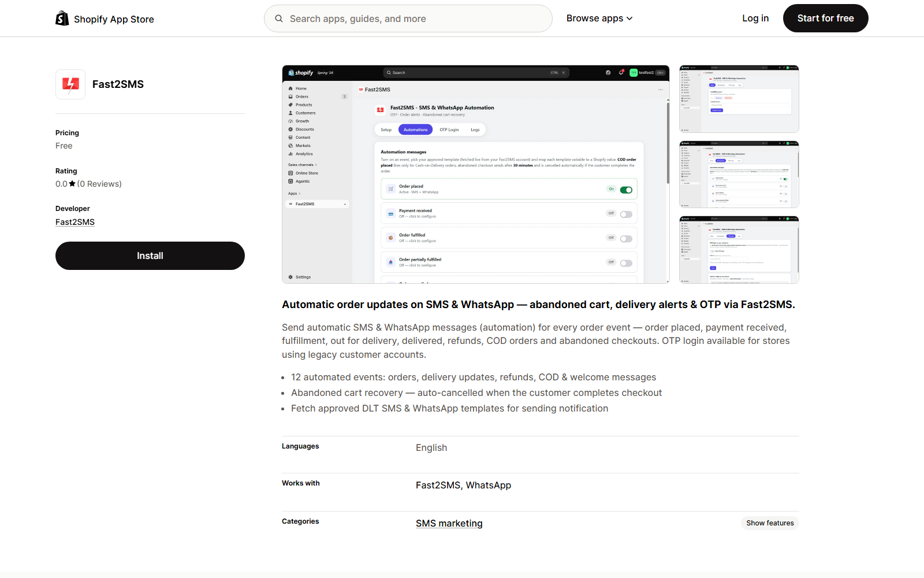Click the Customers icon in the preview sidebar

tap(290, 113)
